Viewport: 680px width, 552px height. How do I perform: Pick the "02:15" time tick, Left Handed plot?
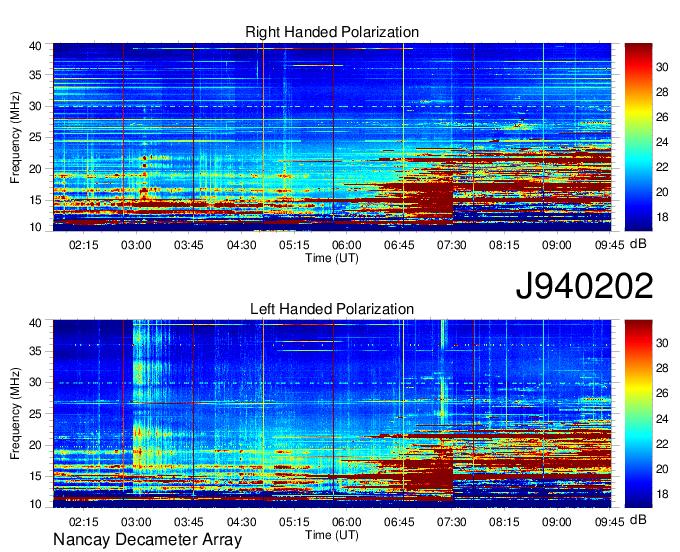[x=84, y=522]
